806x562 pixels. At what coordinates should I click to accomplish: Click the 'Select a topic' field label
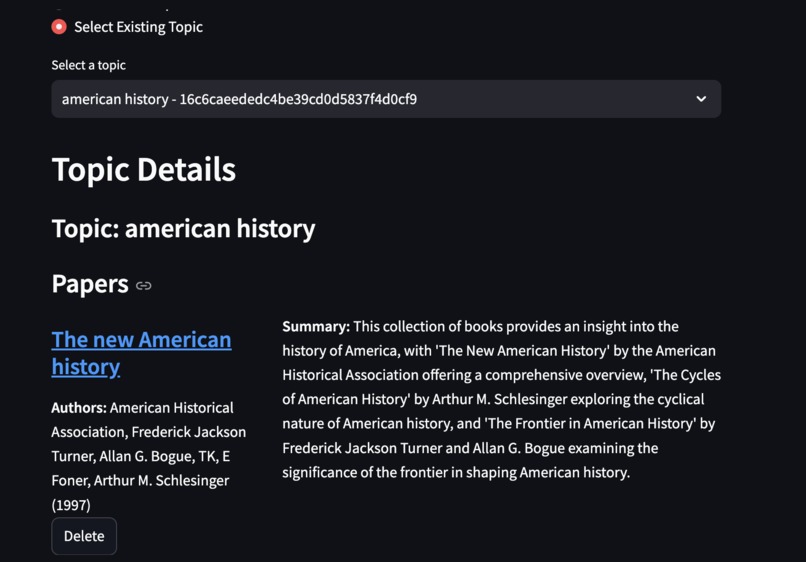click(88, 65)
